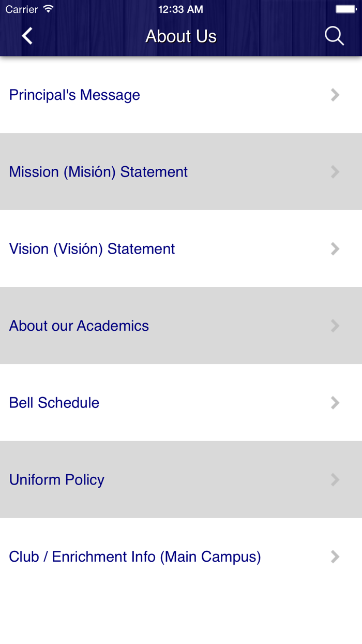The image size is (362, 644).
Task: Select Mission (Misión) Statement row
Action: coord(98,172)
